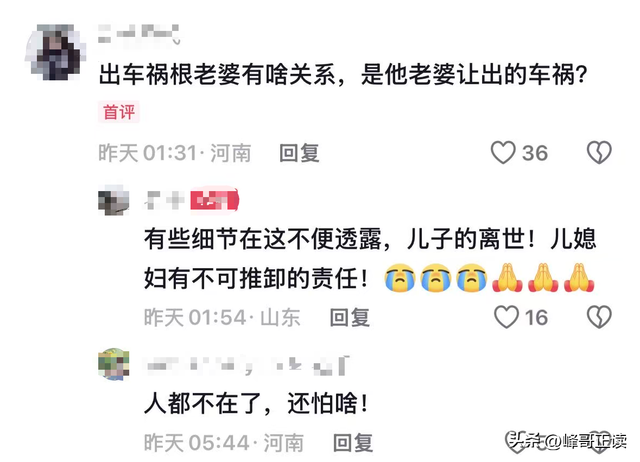
Task: Open the second commenter's small avatar
Action: (114, 200)
